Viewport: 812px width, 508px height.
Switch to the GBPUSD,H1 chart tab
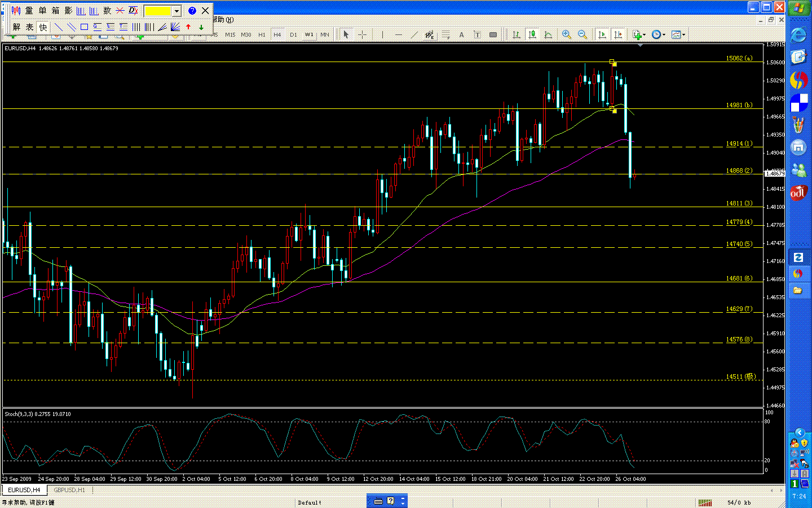tap(69, 490)
